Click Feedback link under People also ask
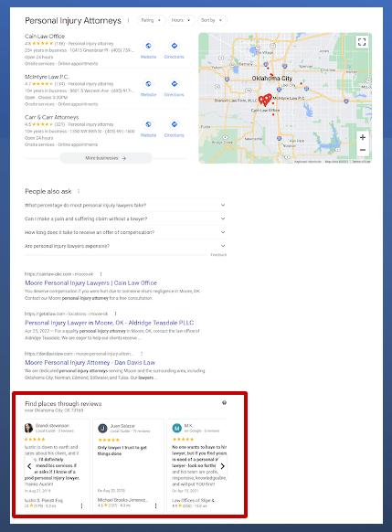This screenshot has height=532, width=392. pos(218,255)
